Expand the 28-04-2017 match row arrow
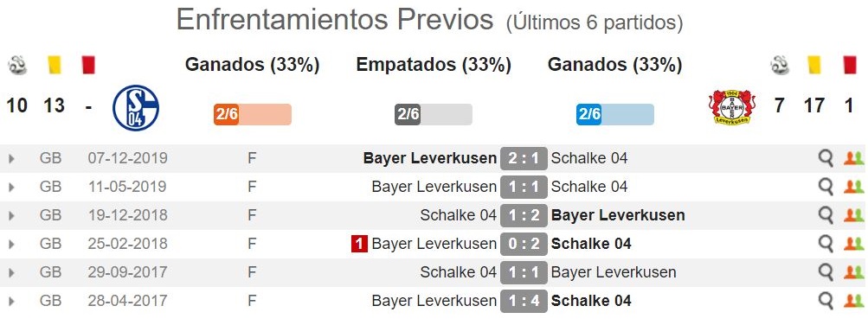The width and height of the screenshot is (868, 325). coord(11,302)
